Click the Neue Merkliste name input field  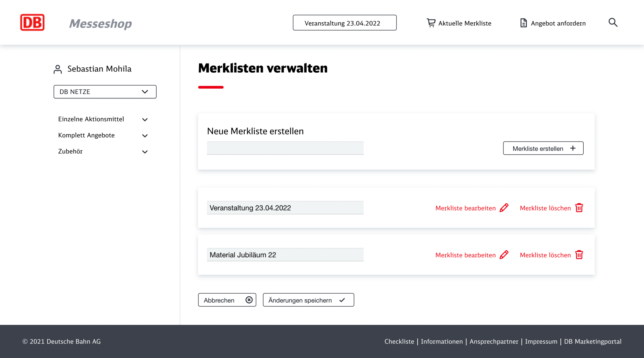point(285,148)
